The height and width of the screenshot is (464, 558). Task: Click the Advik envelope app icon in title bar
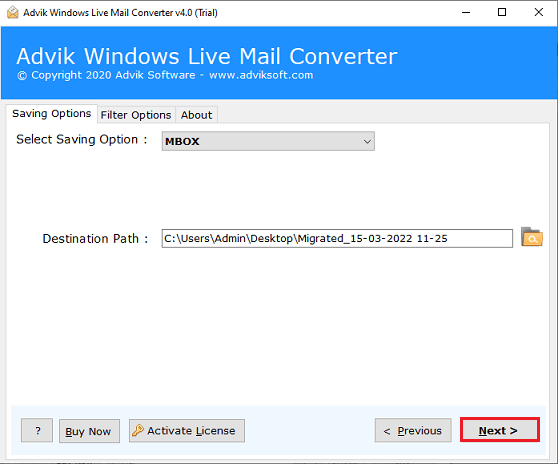pyautogui.click(x=12, y=12)
